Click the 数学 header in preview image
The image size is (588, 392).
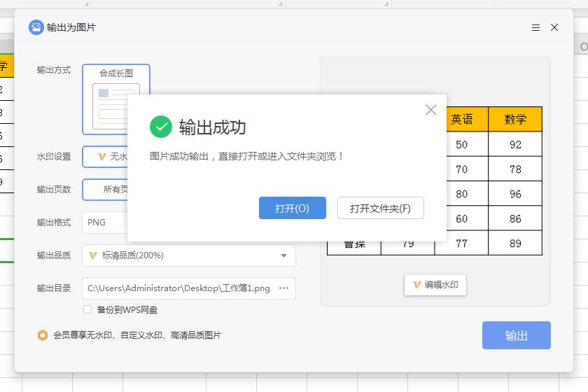point(515,120)
